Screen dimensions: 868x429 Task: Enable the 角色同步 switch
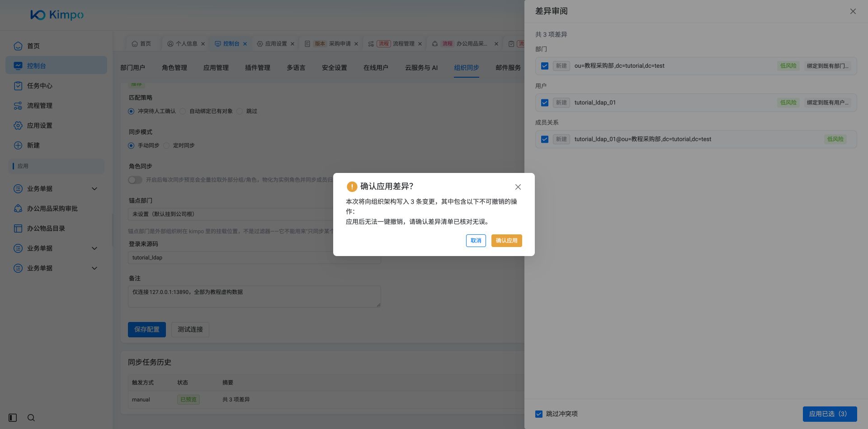click(x=135, y=180)
